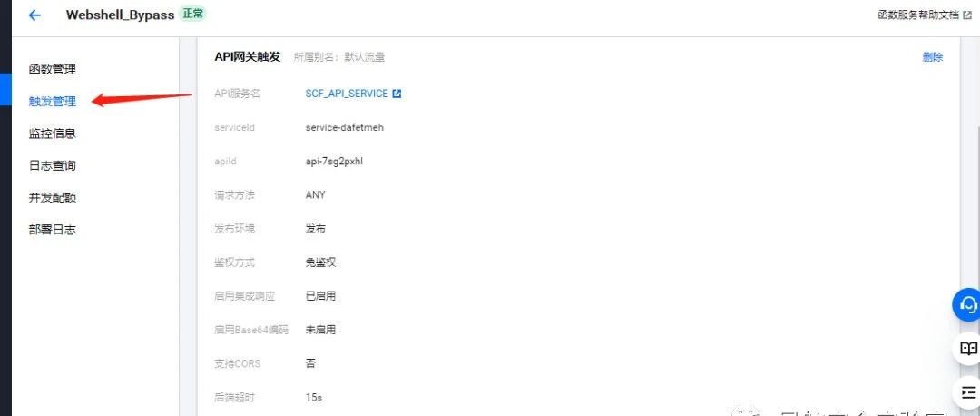Image resolution: width=980 pixels, height=416 pixels.
Task: Open 日志查询 in the sidebar
Action: pyautogui.click(x=53, y=166)
